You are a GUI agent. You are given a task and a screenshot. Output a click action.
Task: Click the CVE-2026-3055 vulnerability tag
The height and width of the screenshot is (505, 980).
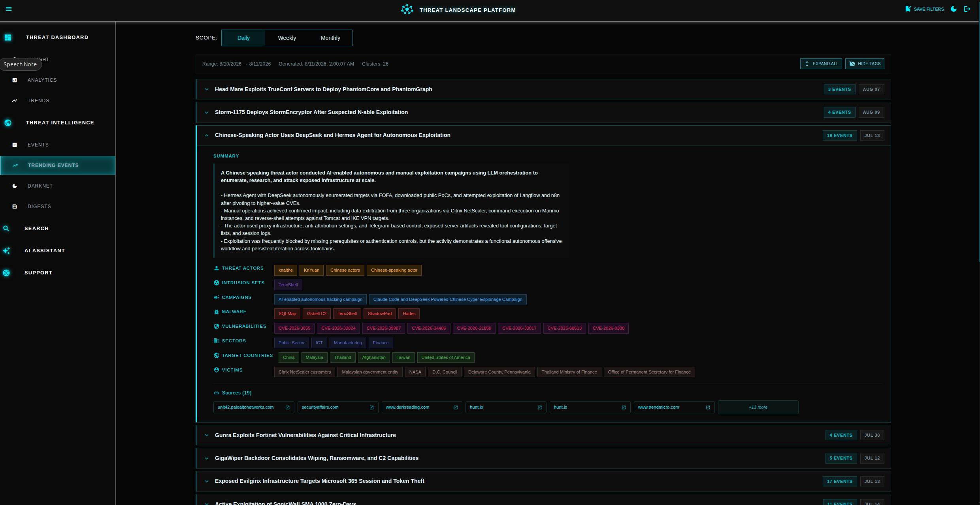pyautogui.click(x=294, y=329)
